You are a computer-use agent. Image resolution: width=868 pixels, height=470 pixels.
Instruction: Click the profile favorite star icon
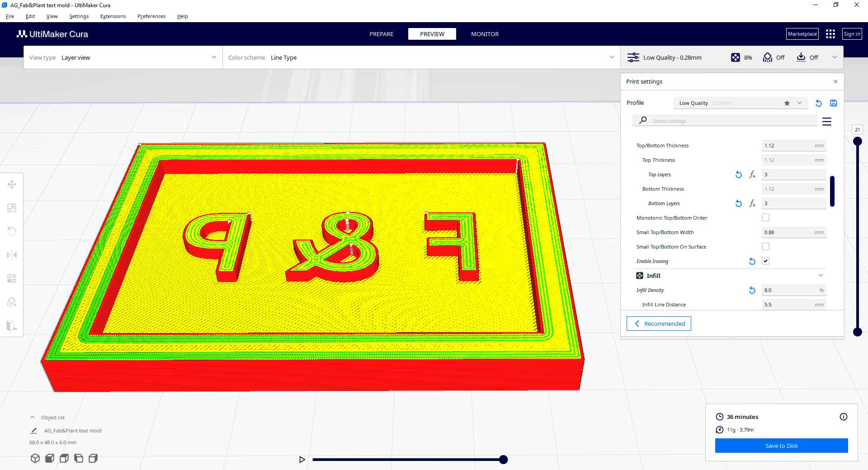(787, 103)
